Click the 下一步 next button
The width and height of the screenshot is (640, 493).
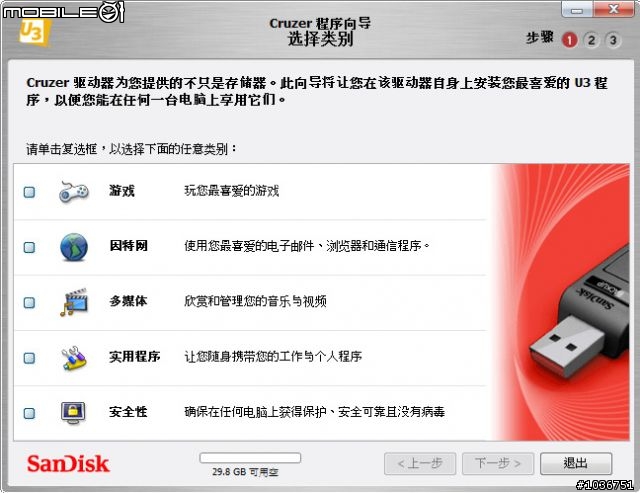[x=498, y=464]
